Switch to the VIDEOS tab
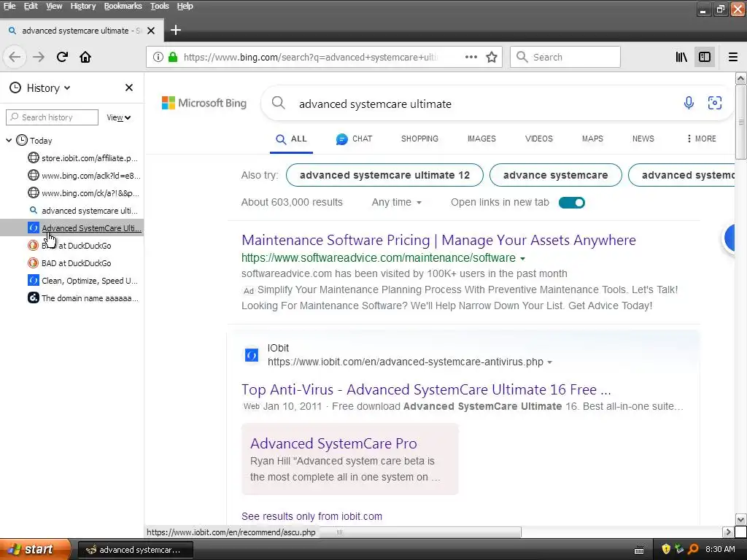Viewport: 747px width, 560px height. [x=539, y=139]
